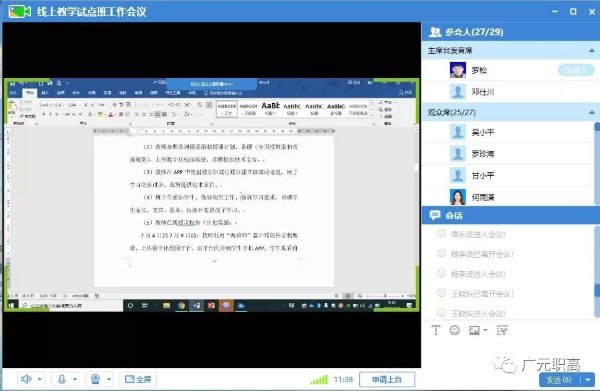Click 何雨潇's avatar photo in audience list
This screenshot has height=391, width=600.
pos(458,197)
